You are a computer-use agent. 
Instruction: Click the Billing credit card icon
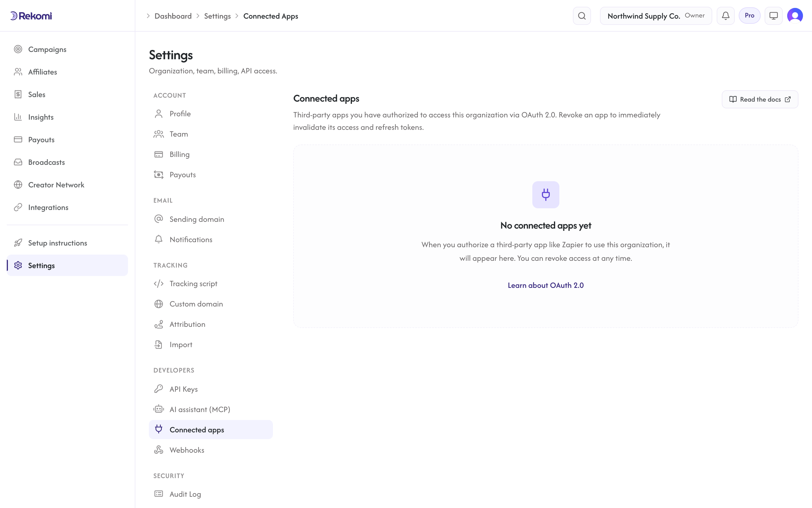[159, 154]
